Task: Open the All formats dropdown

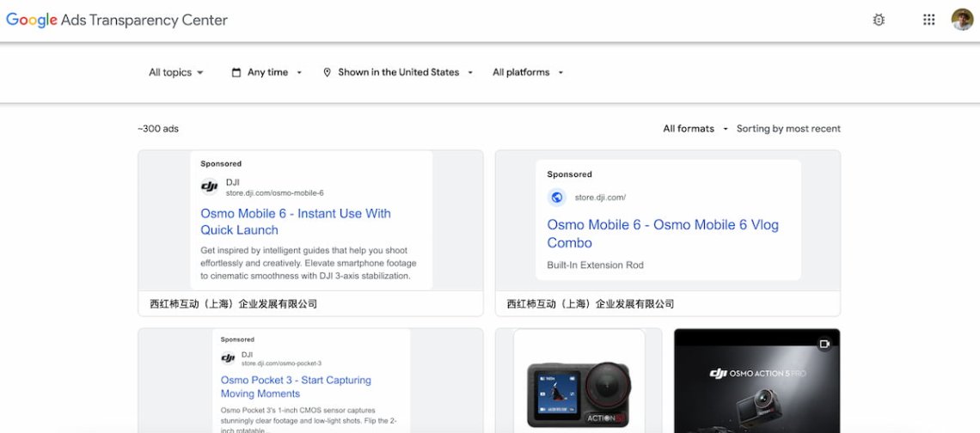Action: pos(695,129)
